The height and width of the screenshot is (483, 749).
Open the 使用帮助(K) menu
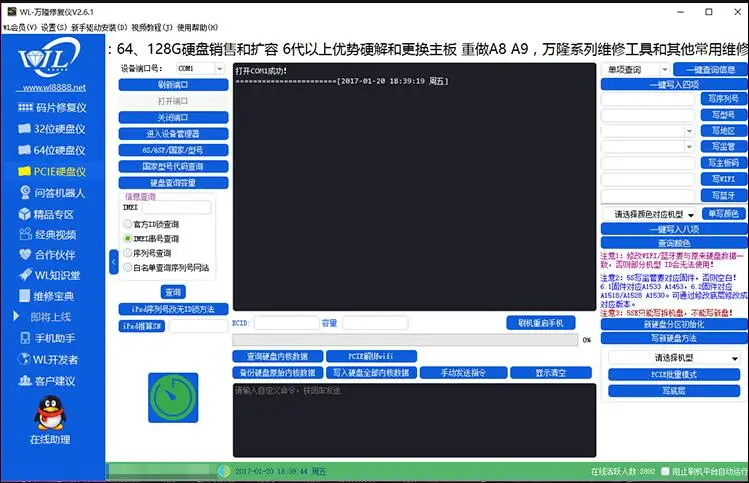[197, 27]
